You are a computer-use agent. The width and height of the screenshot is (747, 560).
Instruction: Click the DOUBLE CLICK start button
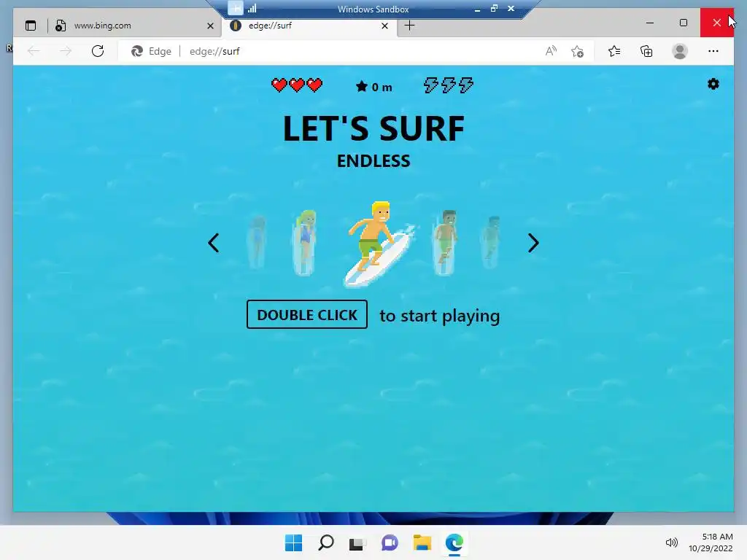[307, 314]
